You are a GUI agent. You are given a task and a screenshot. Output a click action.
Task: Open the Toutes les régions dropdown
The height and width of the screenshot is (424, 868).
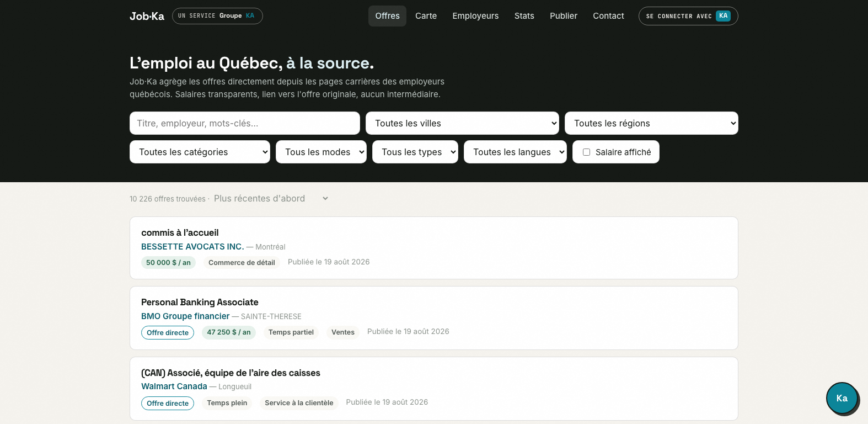point(651,123)
